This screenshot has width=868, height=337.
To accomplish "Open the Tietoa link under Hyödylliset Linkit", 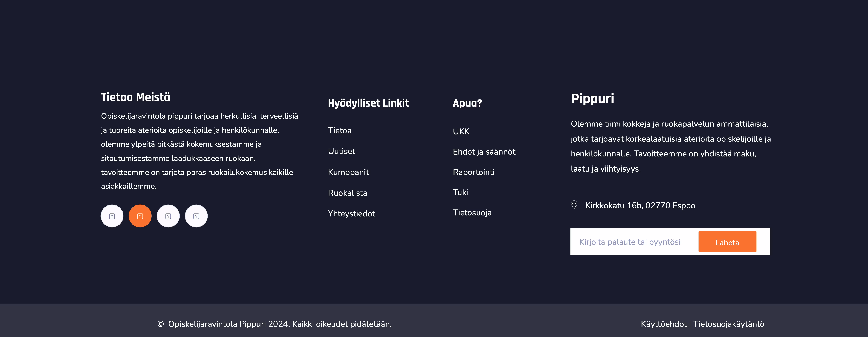I will pos(340,130).
